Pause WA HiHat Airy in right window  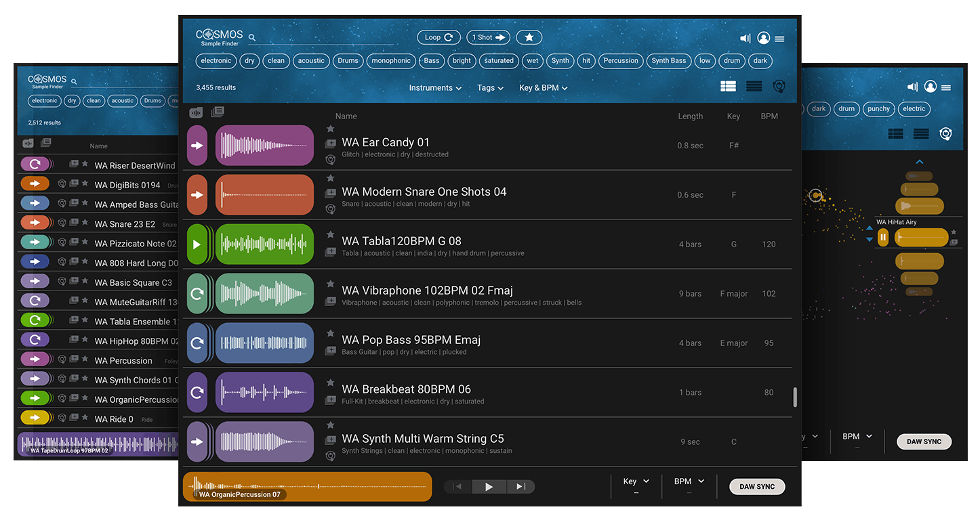[883, 237]
